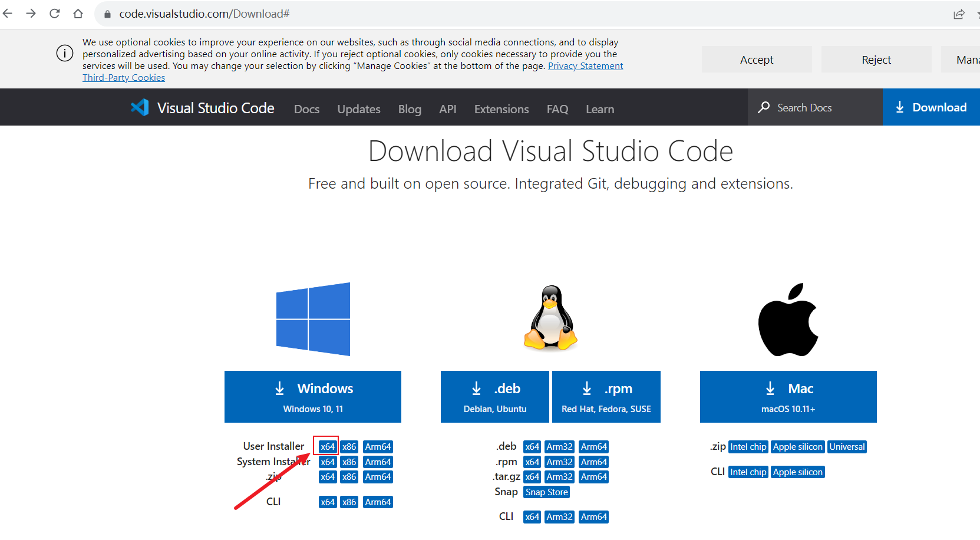
Task: Open the Privacy Statement link
Action: click(585, 66)
